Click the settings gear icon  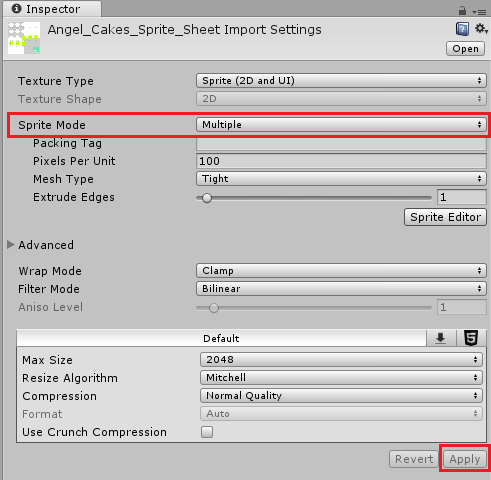coord(481,29)
